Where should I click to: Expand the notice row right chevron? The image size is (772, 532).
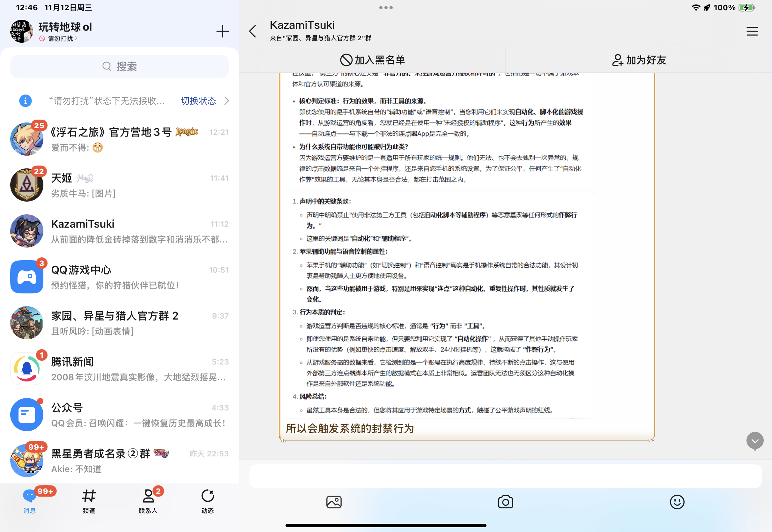pos(227,101)
